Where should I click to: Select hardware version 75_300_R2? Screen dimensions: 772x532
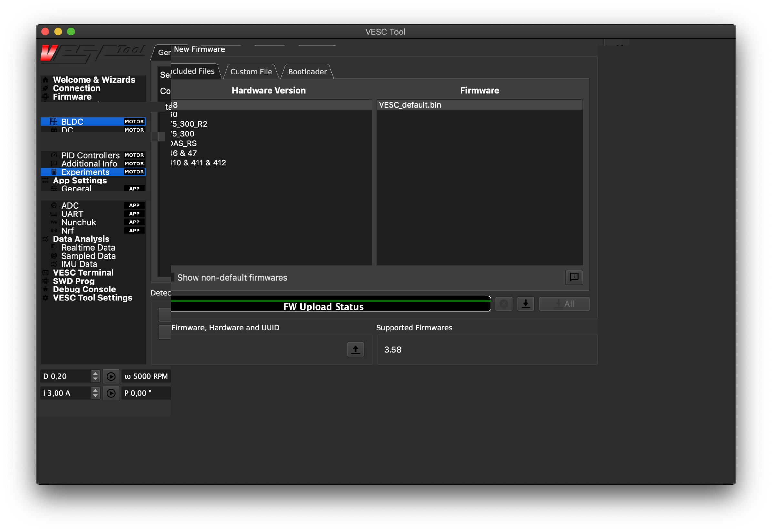pos(189,124)
